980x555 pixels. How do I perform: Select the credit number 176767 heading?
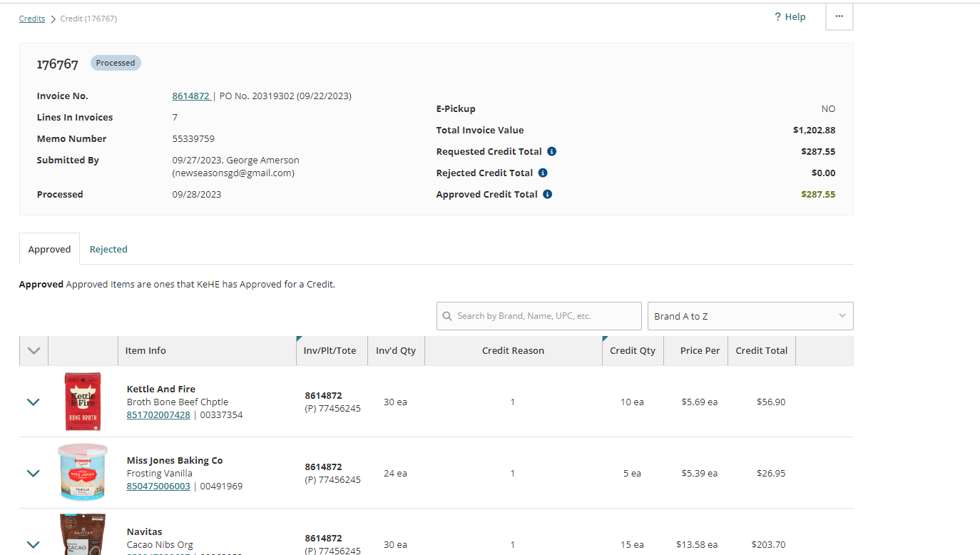click(x=58, y=64)
